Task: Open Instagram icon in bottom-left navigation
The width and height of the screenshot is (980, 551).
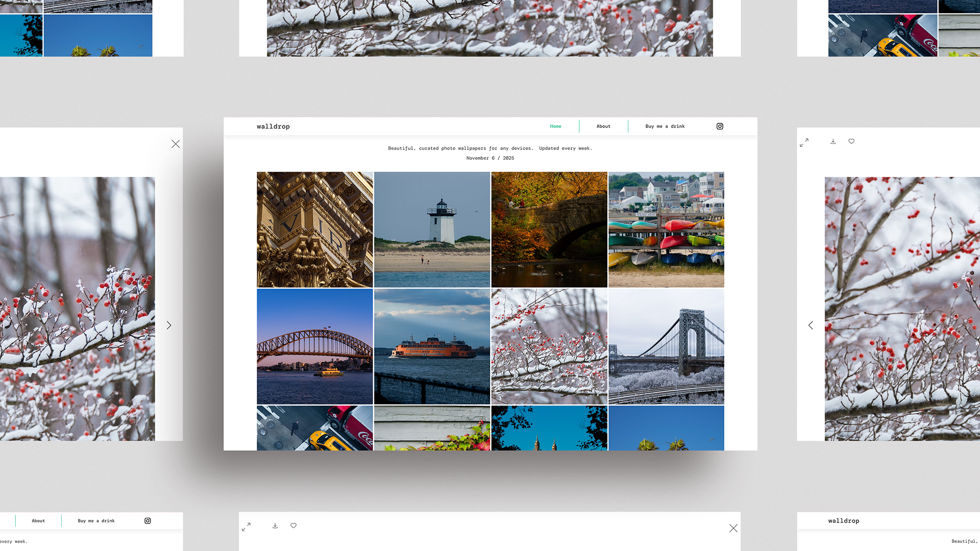Action: pyautogui.click(x=148, y=521)
